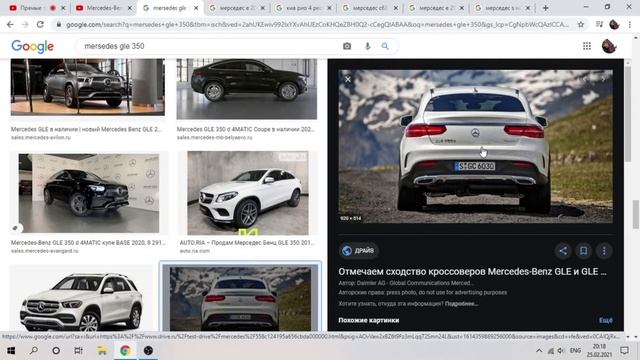Click the browser address bar
The image size is (640, 360).
coord(317,24)
